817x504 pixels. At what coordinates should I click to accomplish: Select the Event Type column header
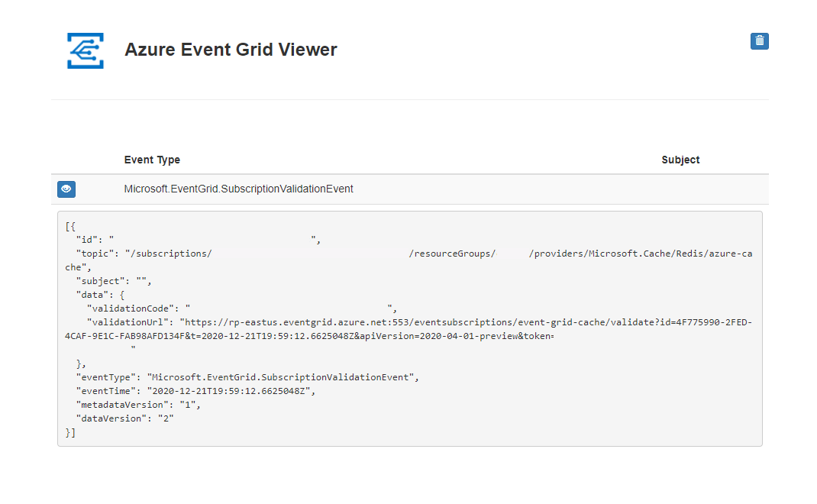point(153,160)
